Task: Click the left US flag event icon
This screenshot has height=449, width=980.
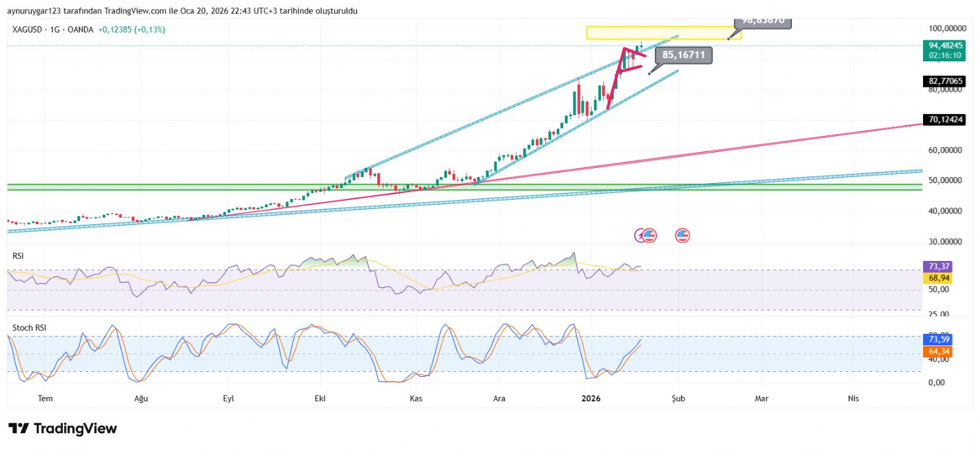Action: coord(649,235)
